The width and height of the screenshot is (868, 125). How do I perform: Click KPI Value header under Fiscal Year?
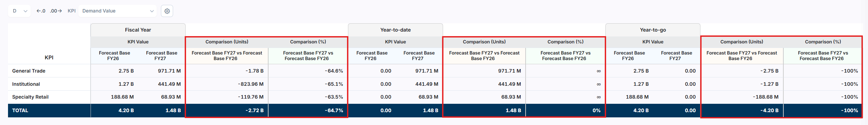click(138, 42)
